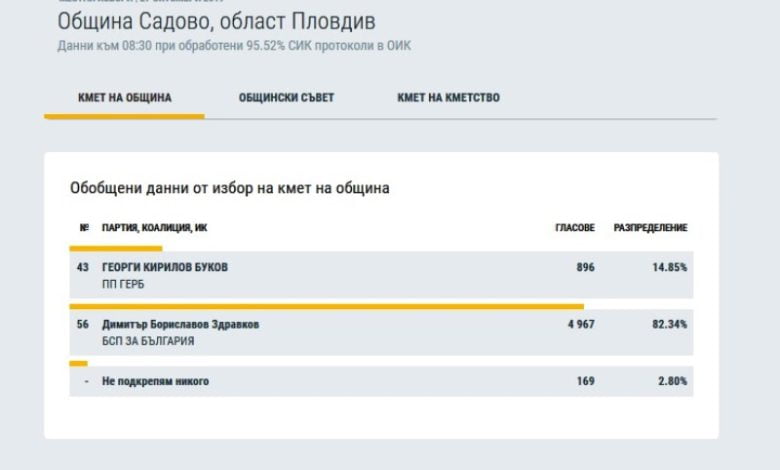780x470 pixels.
Task: Click the ПАРТИЯ, КОАЛИЦИЯ, ИК header
Action: pyautogui.click(x=154, y=228)
